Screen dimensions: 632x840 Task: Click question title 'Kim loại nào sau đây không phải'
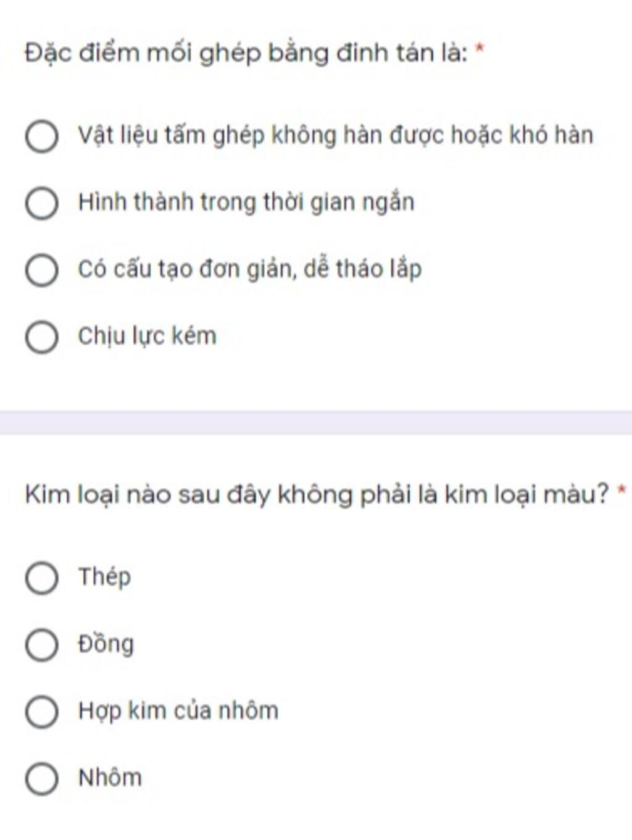point(316,495)
